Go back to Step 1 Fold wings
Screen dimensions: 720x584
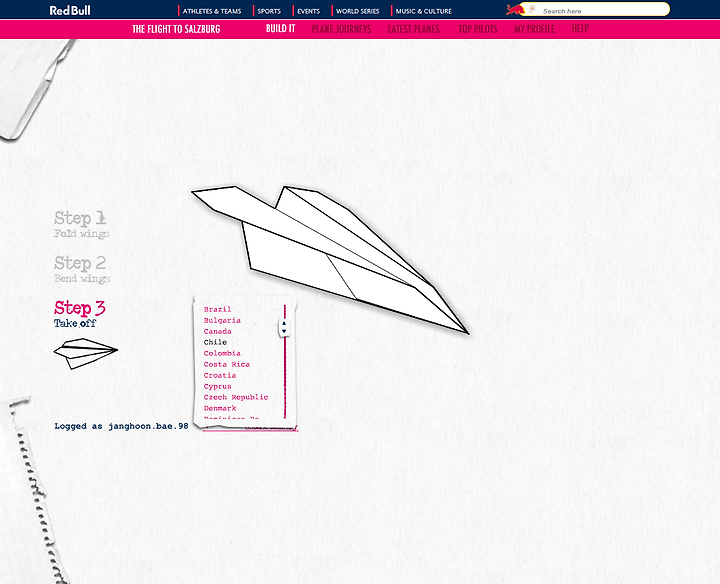tap(82, 224)
